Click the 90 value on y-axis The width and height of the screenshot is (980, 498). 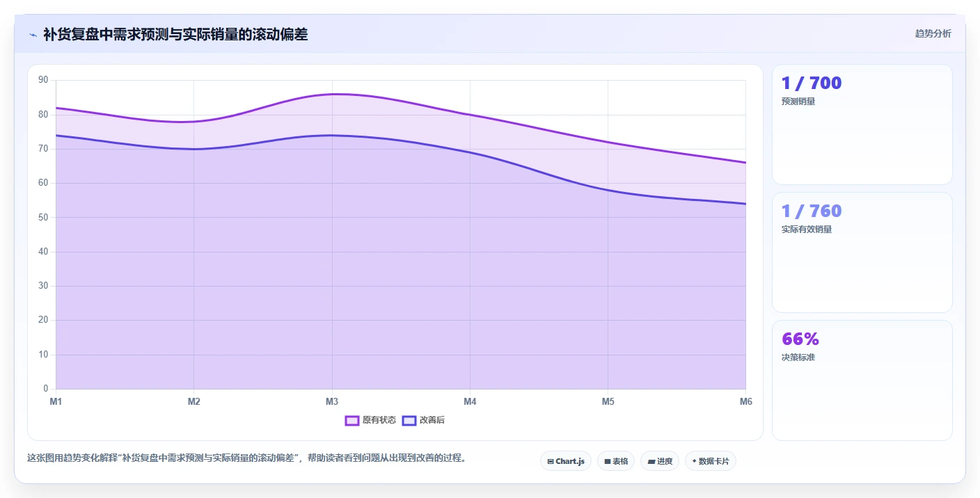pos(43,80)
